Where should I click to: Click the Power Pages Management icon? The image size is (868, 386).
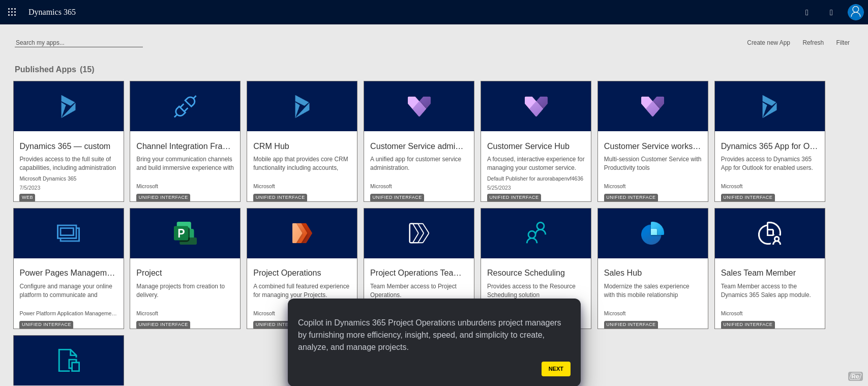click(x=69, y=233)
